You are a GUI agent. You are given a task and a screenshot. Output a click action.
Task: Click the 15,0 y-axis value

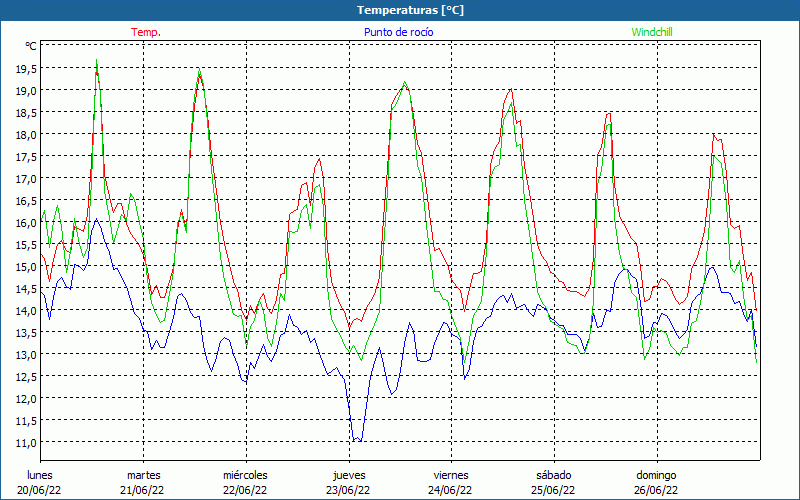click(x=24, y=266)
